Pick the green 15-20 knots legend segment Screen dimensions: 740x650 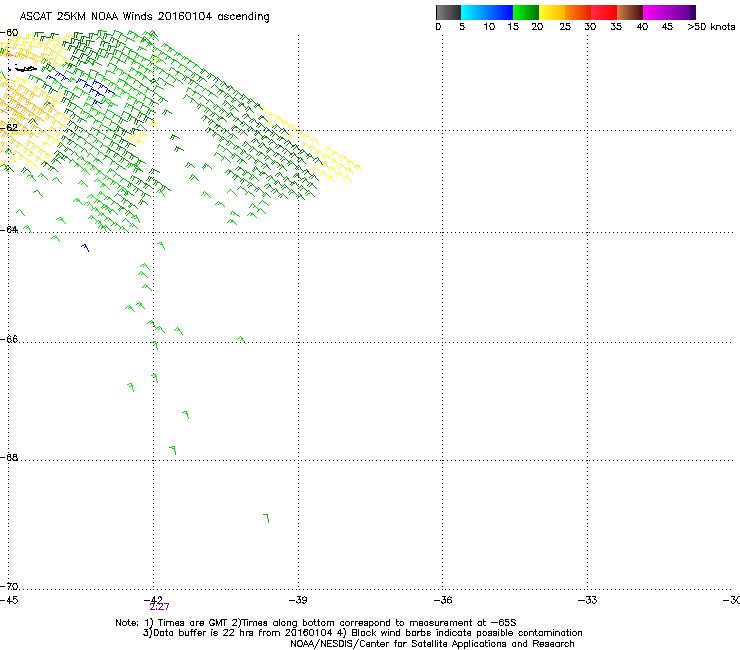pos(526,12)
